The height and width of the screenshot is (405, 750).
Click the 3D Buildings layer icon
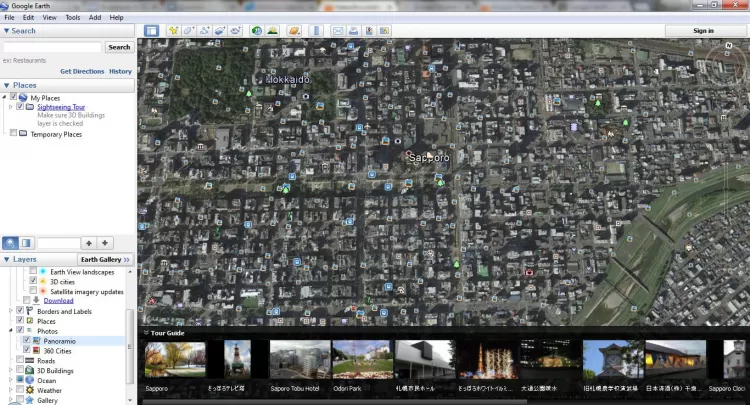(30, 371)
